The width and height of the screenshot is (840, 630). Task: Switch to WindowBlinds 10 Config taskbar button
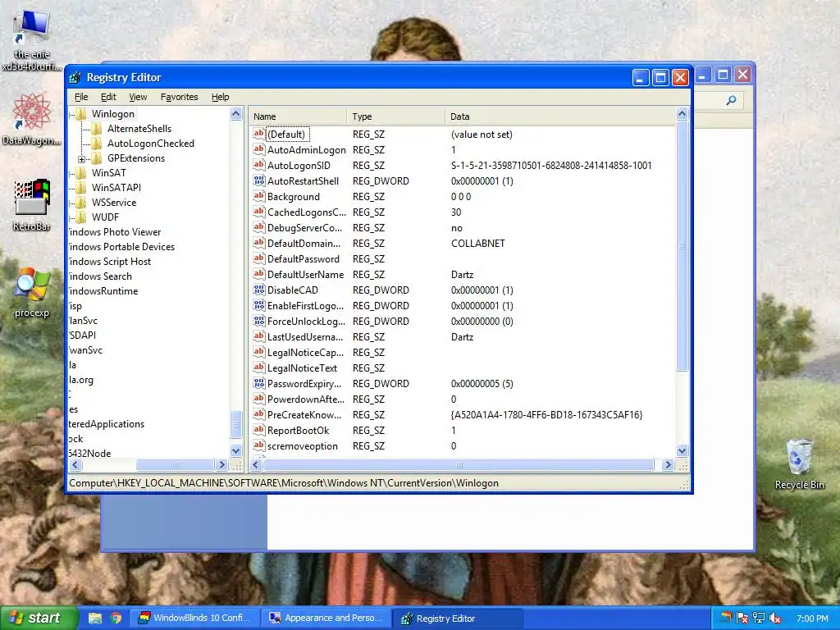(196, 619)
